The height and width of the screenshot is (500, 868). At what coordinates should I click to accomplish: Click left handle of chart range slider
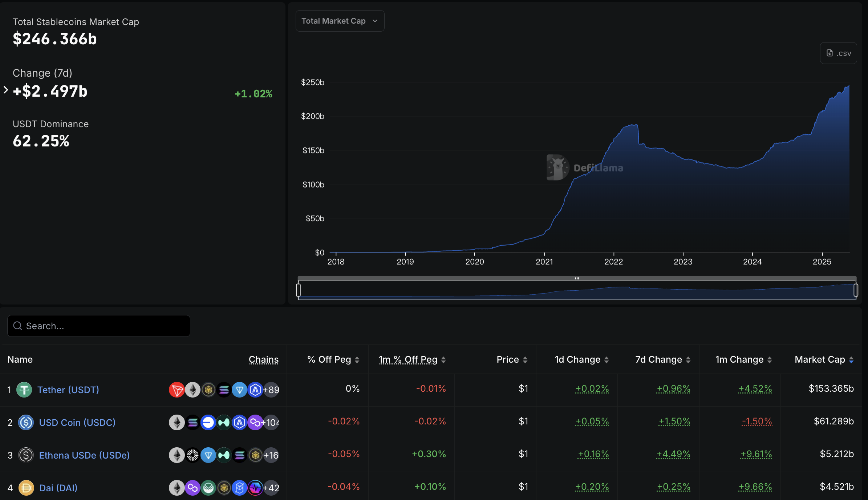299,290
